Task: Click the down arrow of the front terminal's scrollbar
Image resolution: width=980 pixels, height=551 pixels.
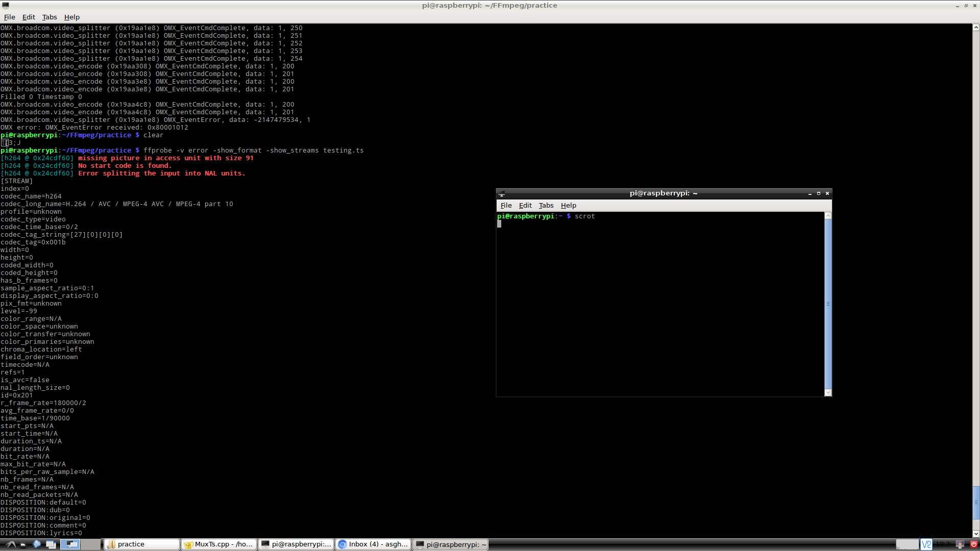Action: pos(827,393)
